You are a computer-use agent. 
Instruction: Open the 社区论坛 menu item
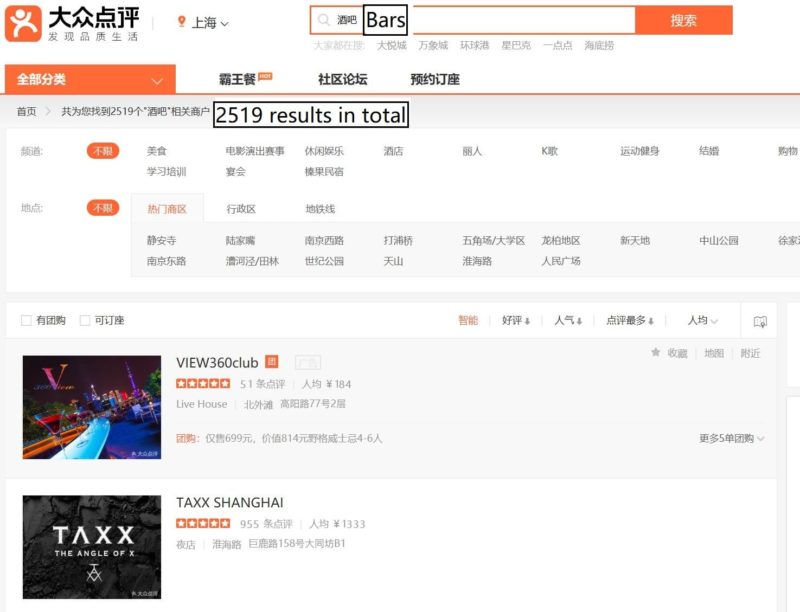pos(342,80)
